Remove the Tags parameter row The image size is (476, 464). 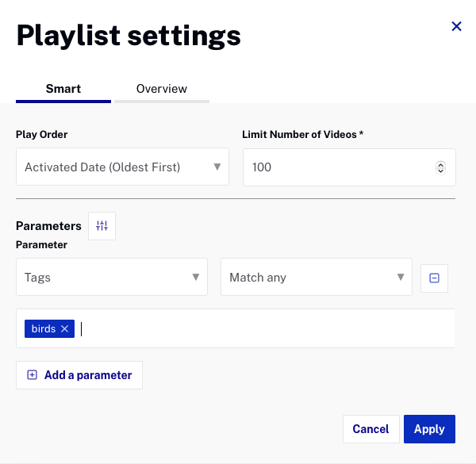(x=434, y=278)
